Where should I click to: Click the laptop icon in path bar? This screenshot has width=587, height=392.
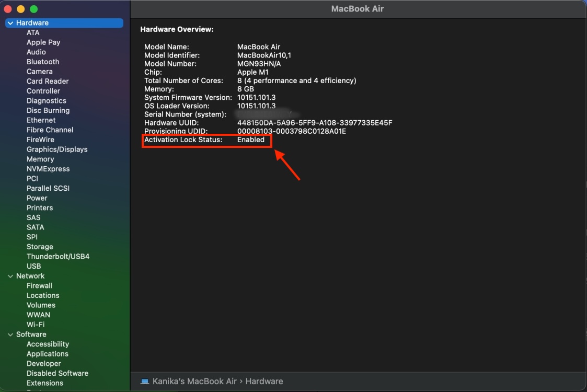[145, 382]
